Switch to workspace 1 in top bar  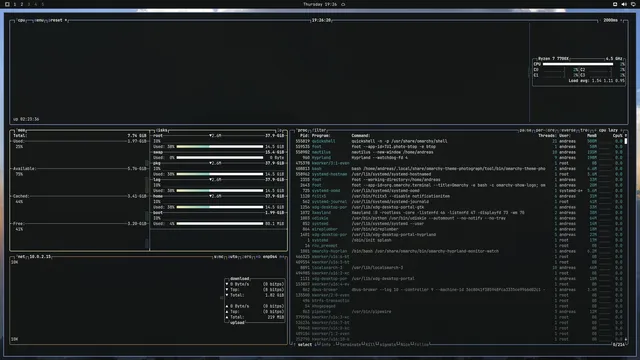point(15,4)
